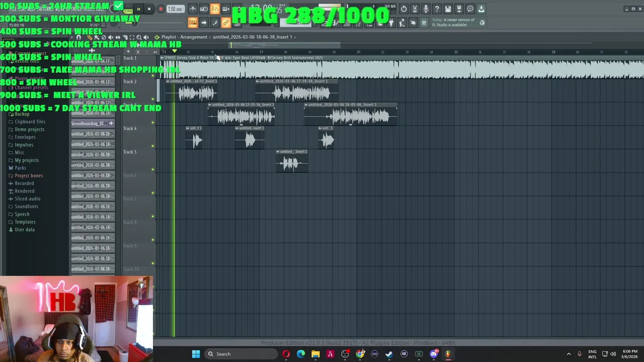
Task: Toggle the Track 8 mute dot
Action: [x=153, y=240]
